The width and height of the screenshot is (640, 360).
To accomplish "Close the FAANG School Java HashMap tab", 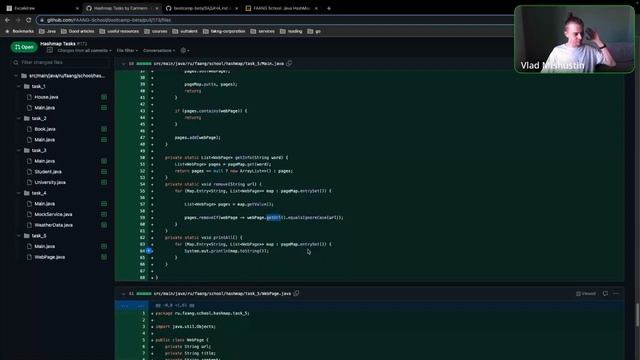I will pyautogui.click(x=316, y=8).
